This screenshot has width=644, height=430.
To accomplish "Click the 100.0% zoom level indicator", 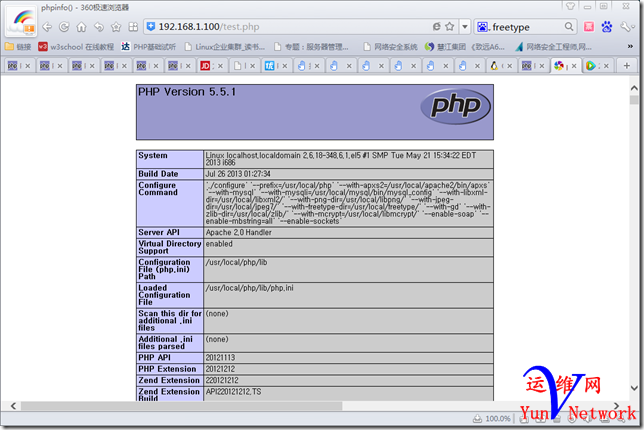I will click(x=498, y=419).
